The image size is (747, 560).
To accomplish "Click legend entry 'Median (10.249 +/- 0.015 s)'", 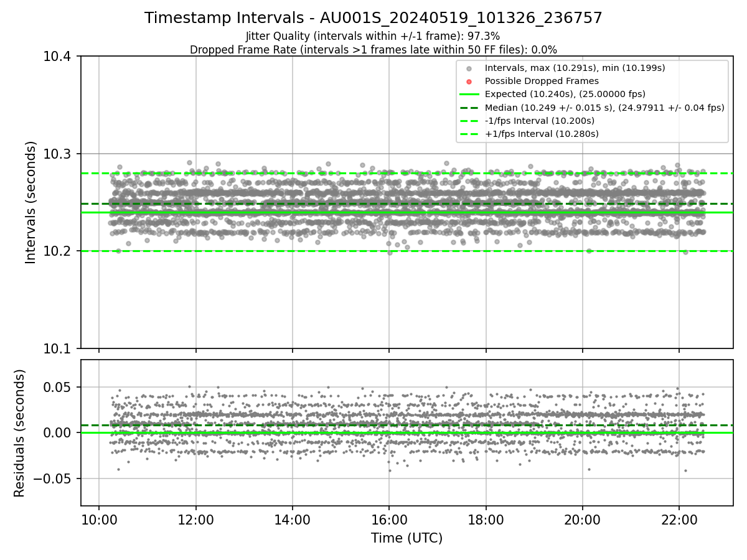I will (x=604, y=108).
